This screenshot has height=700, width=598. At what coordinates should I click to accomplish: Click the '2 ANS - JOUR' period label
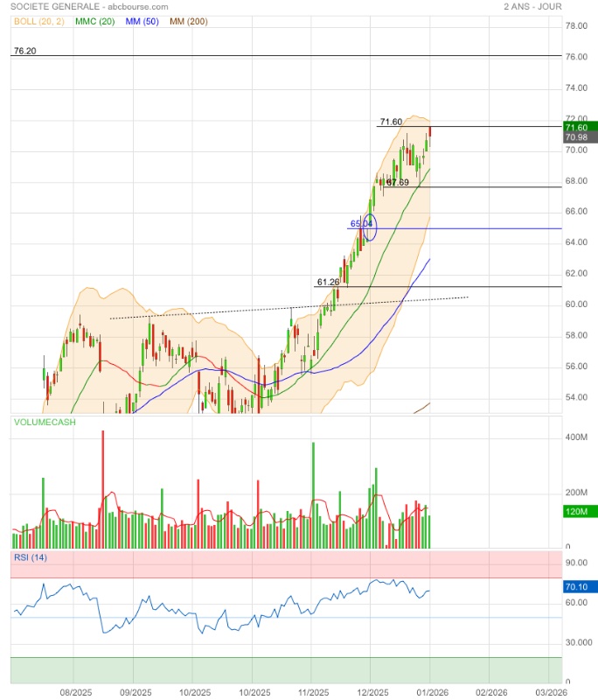point(532,7)
